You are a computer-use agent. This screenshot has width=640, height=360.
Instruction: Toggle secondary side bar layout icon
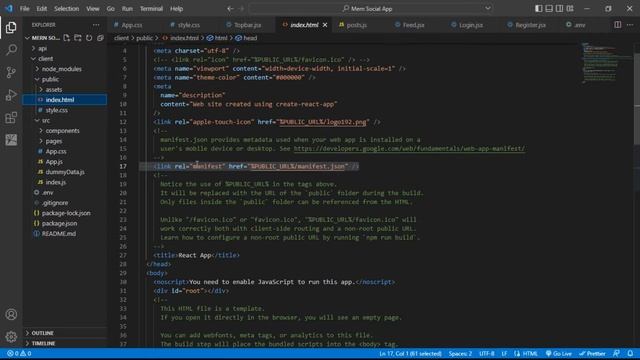[560, 9]
